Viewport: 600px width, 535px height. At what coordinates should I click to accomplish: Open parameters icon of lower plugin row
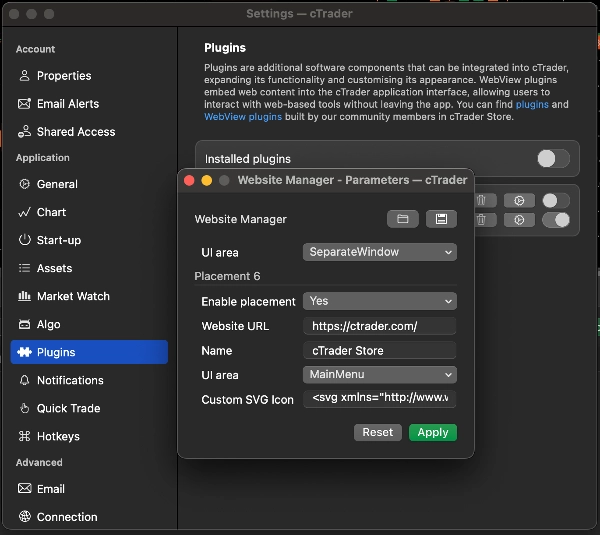(519, 220)
